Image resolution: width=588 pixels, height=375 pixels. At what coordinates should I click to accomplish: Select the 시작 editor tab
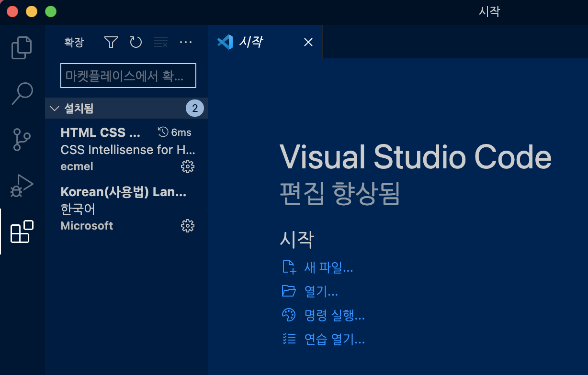[265, 42]
